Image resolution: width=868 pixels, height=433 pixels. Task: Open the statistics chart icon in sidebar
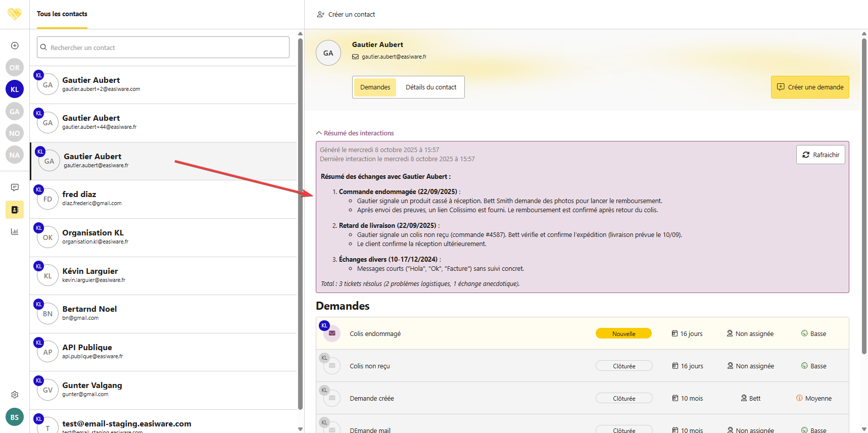pos(15,231)
